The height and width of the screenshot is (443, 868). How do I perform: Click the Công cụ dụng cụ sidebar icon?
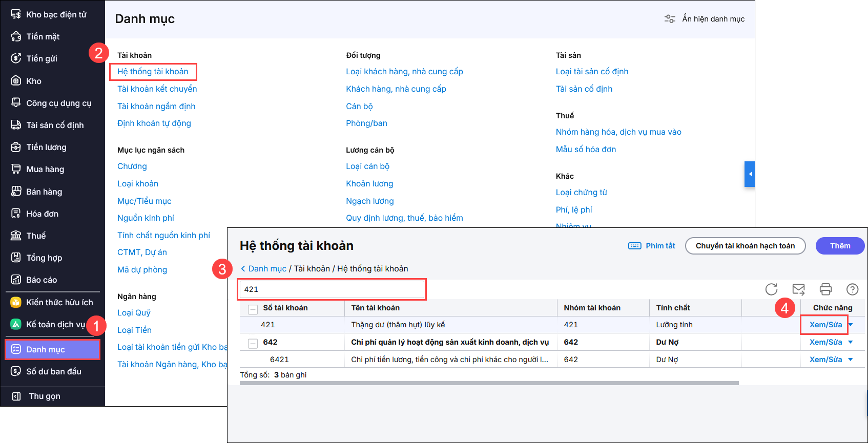(16, 103)
